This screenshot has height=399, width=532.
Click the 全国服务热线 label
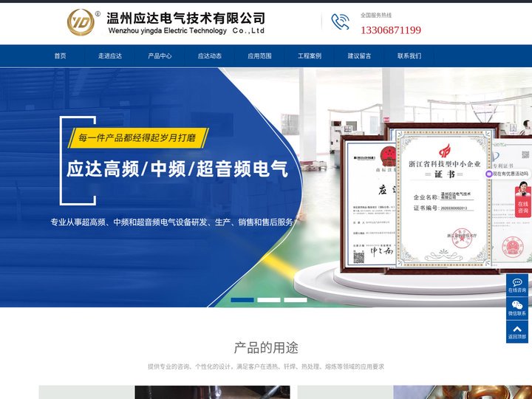376,16
